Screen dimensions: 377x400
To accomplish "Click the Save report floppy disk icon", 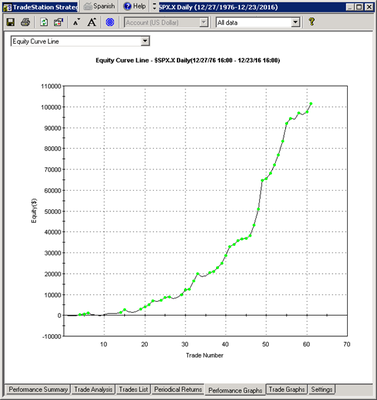I will 11,22.
